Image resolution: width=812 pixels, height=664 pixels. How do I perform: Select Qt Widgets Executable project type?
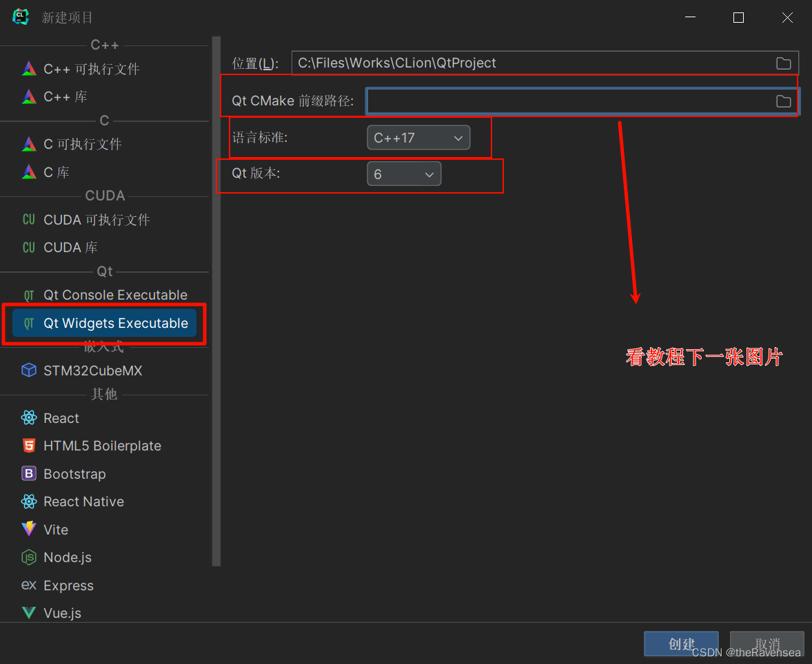click(104, 323)
